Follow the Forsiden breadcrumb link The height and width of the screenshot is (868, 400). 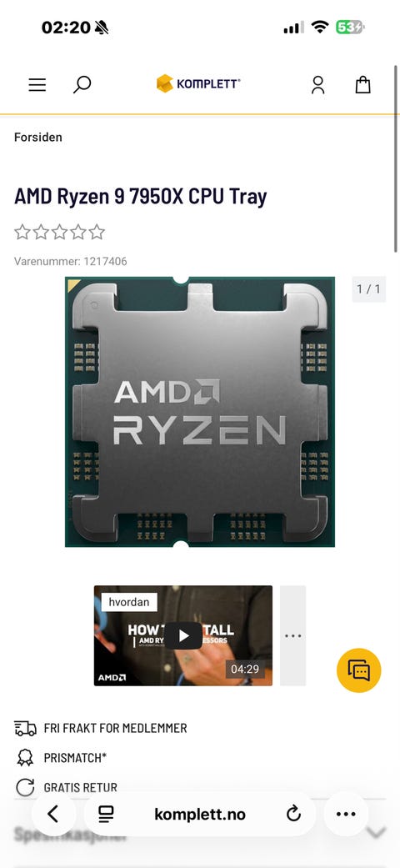pos(38,137)
